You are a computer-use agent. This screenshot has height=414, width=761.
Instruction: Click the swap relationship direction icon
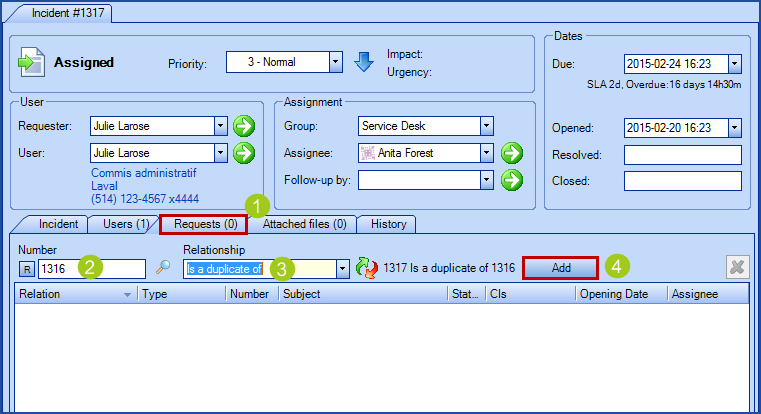coord(370,268)
